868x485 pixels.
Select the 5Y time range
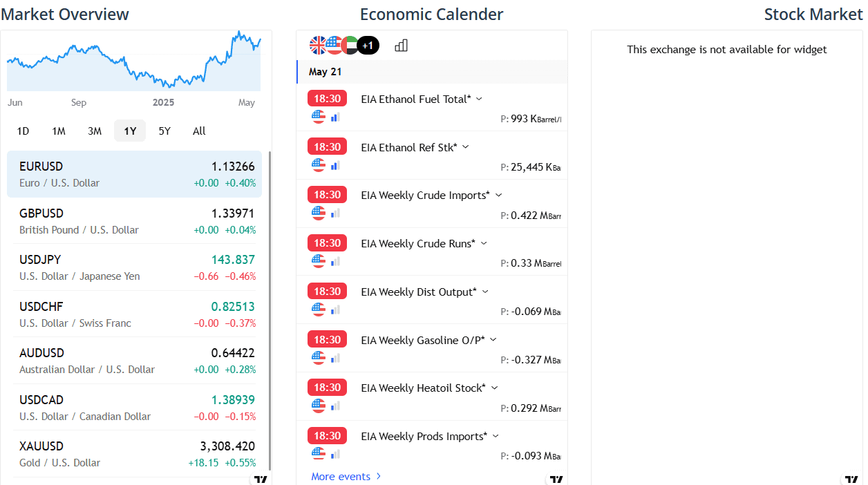[164, 131]
